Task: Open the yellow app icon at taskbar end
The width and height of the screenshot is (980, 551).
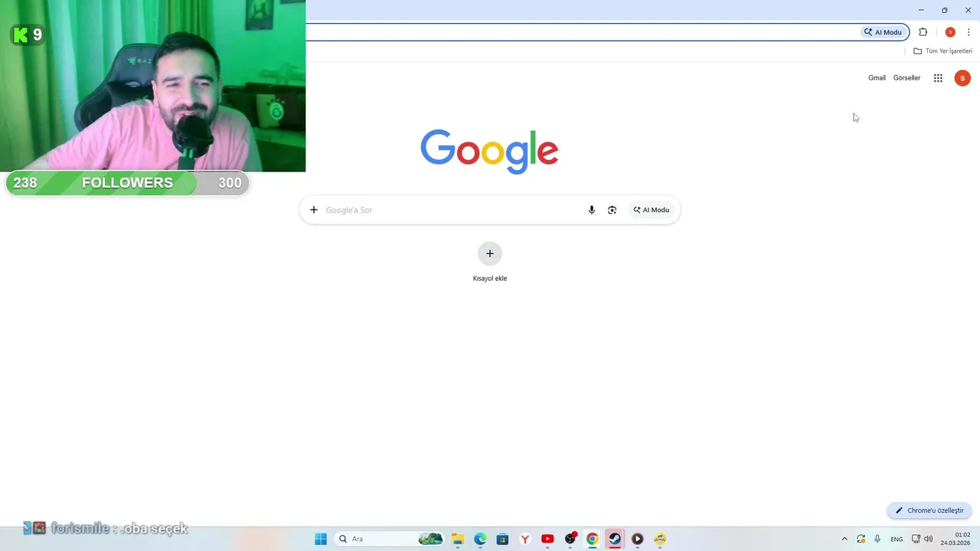Action: coord(660,539)
